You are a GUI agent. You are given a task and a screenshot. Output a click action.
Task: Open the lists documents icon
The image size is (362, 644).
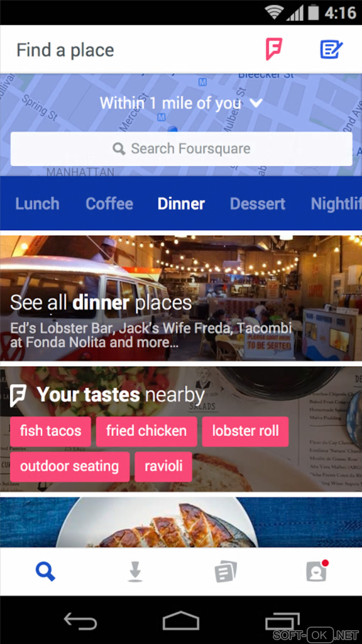point(226,572)
